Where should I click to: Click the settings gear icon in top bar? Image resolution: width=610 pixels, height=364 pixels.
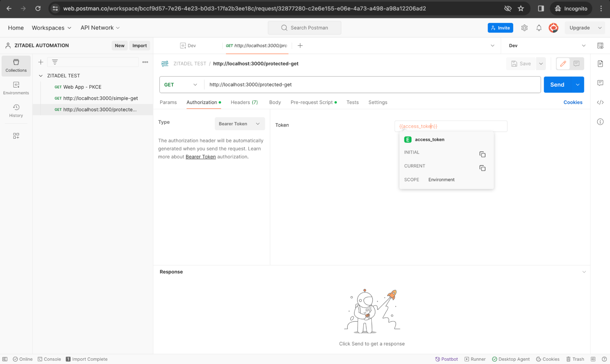[x=525, y=27]
